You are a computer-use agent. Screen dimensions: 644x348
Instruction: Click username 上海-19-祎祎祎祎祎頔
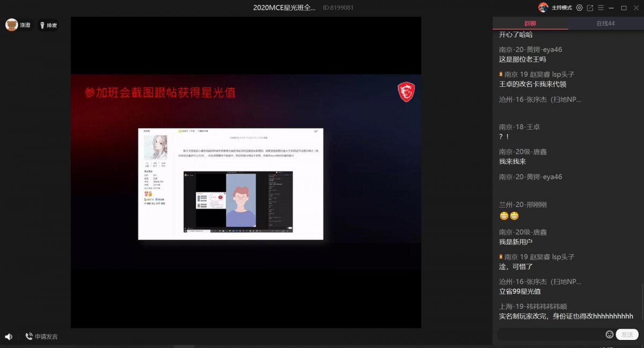click(x=533, y=307)
